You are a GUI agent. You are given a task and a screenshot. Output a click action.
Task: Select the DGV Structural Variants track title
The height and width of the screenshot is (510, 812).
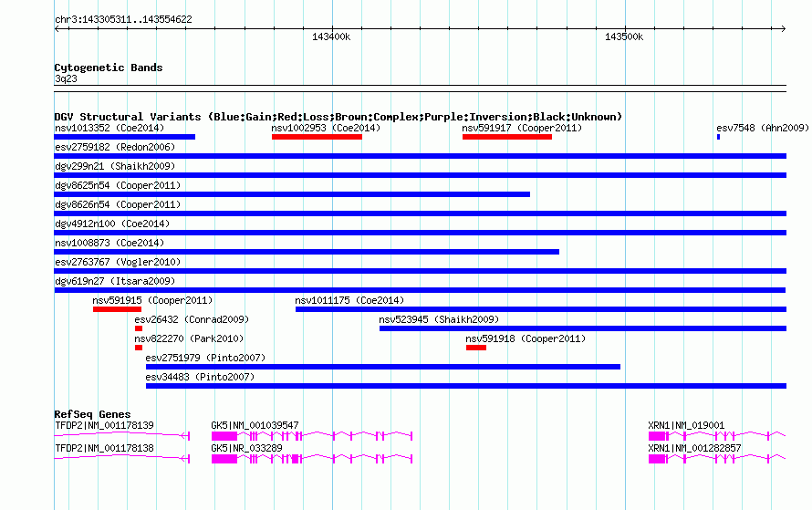click(338, 117)
